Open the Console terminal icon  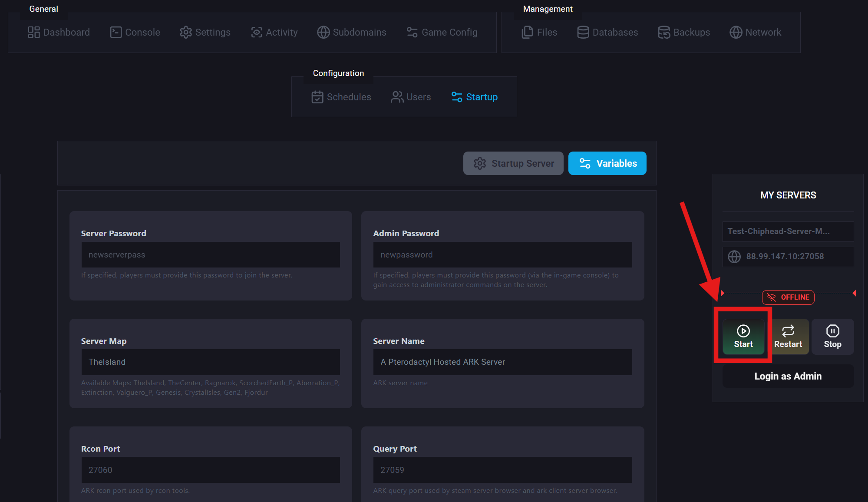point(116,32)
